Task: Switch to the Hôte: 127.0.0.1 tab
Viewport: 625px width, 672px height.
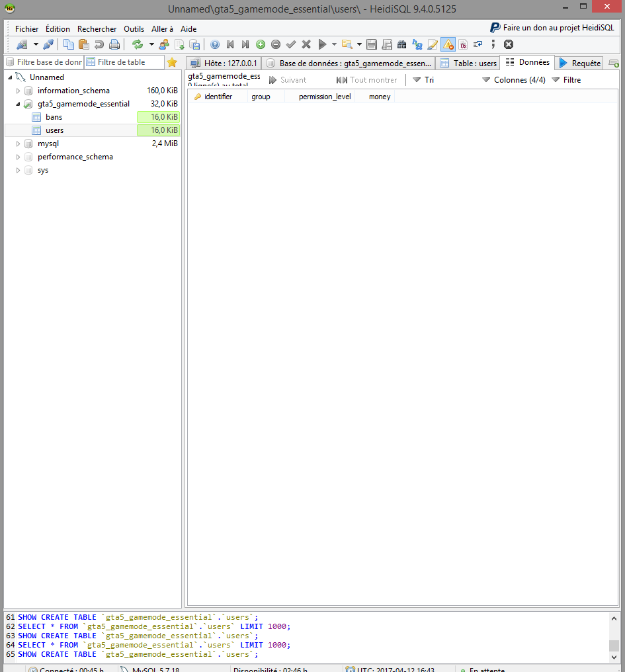Action: [224, 63]
